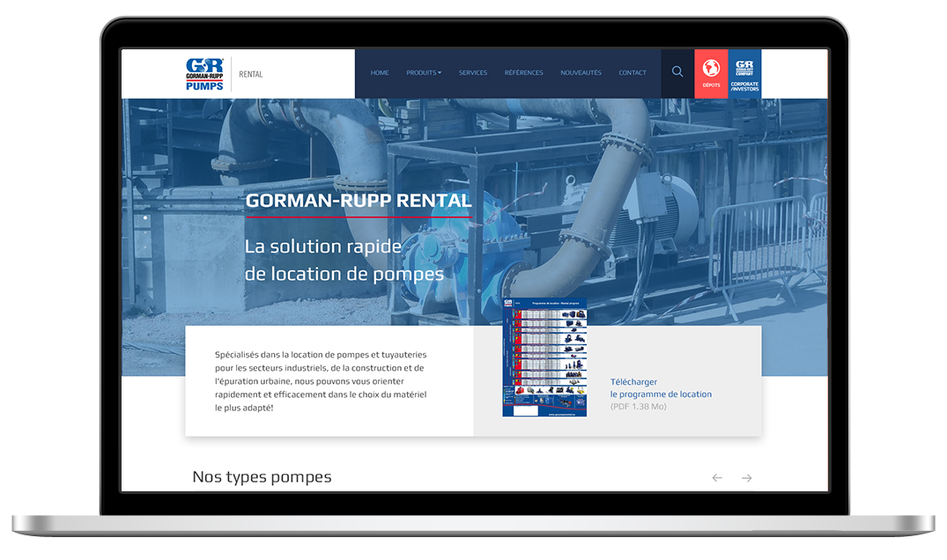This screenshot has width=947, height=560.
Task: Click the Rental label beside the logo
Action: coord(251,74)
